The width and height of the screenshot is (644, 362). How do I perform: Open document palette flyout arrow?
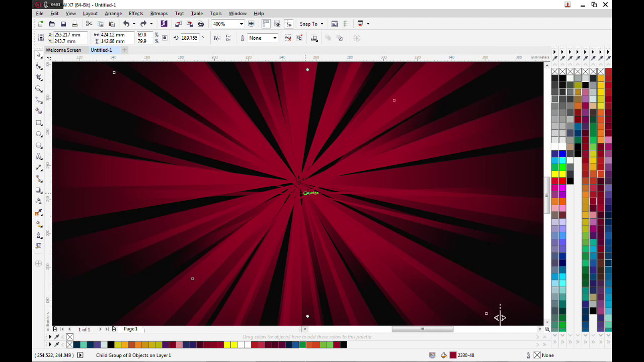tap(50, 337)
